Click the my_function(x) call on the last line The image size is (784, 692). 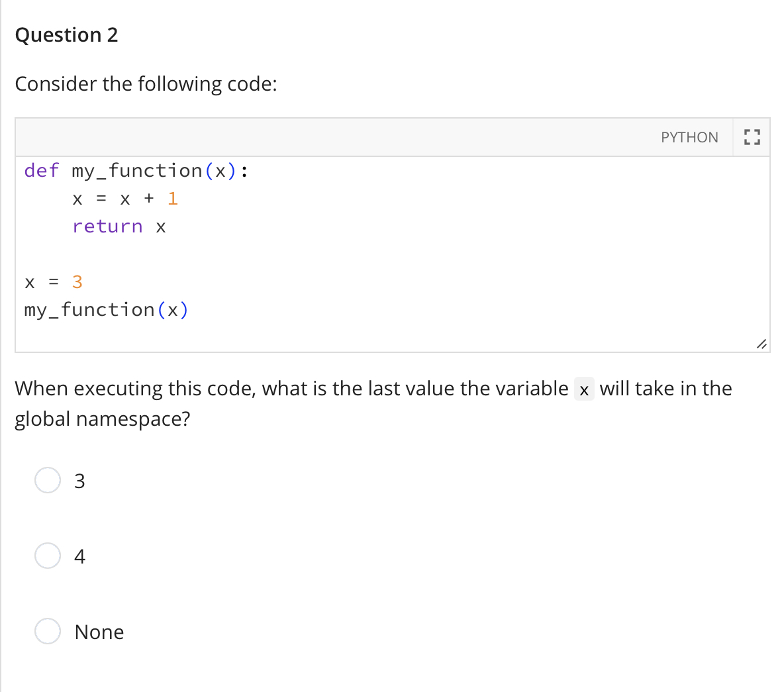click(106, 310)
